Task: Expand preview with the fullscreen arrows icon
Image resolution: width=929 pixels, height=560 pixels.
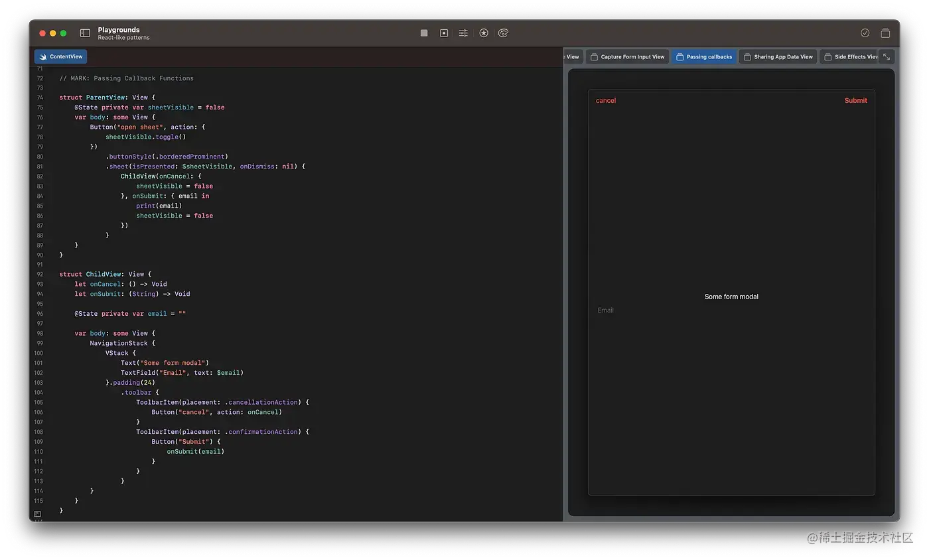Action: (887, 57)
